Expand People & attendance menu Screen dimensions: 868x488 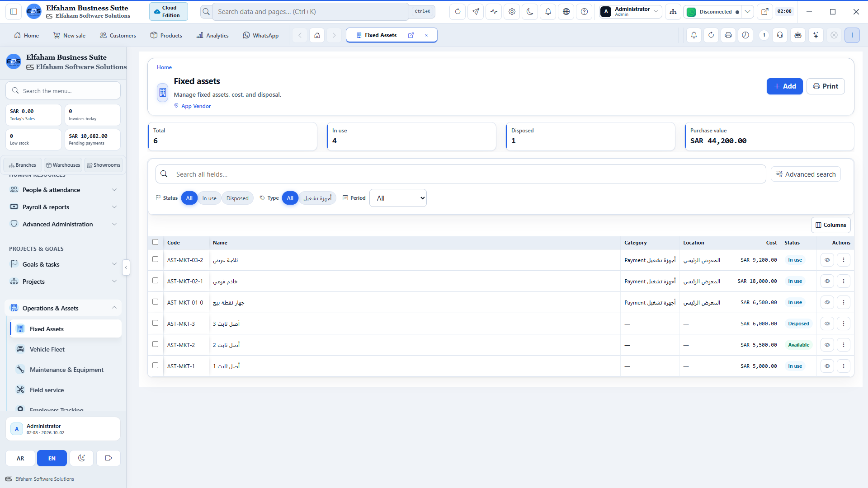pos(63,190)
